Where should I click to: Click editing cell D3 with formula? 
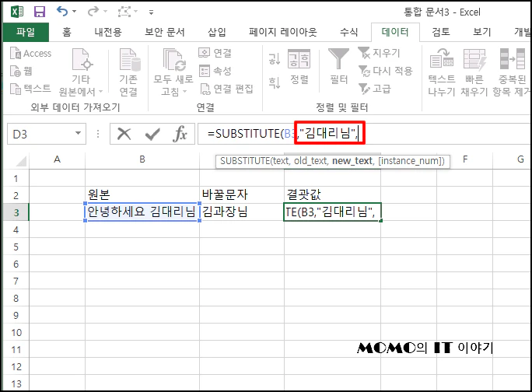(333, 212)
